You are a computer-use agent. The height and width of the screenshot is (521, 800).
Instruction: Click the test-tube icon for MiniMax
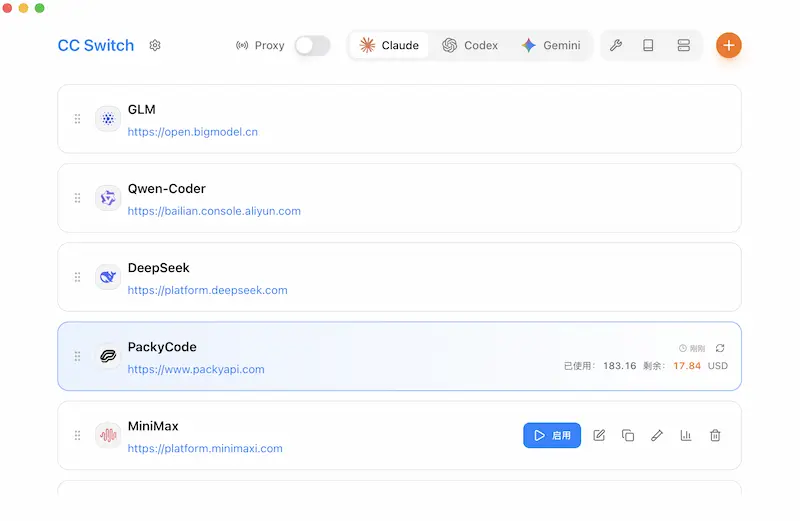tap(657, 435)
